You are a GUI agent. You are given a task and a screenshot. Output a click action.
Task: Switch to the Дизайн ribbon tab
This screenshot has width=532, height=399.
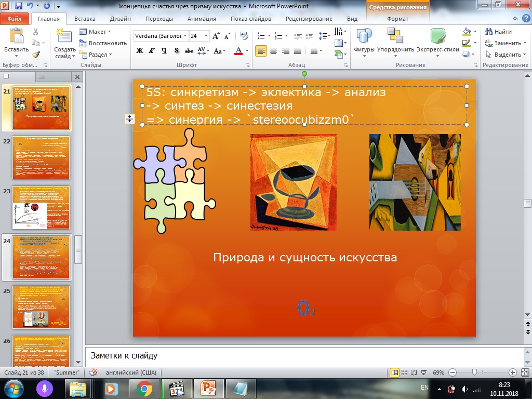pyautogui.click(x=121, y=19)
